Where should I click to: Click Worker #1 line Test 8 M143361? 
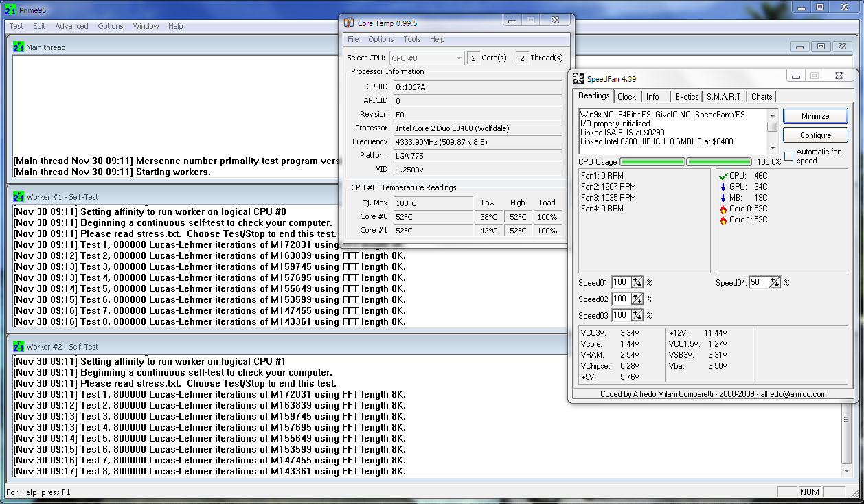click(209, 321)
